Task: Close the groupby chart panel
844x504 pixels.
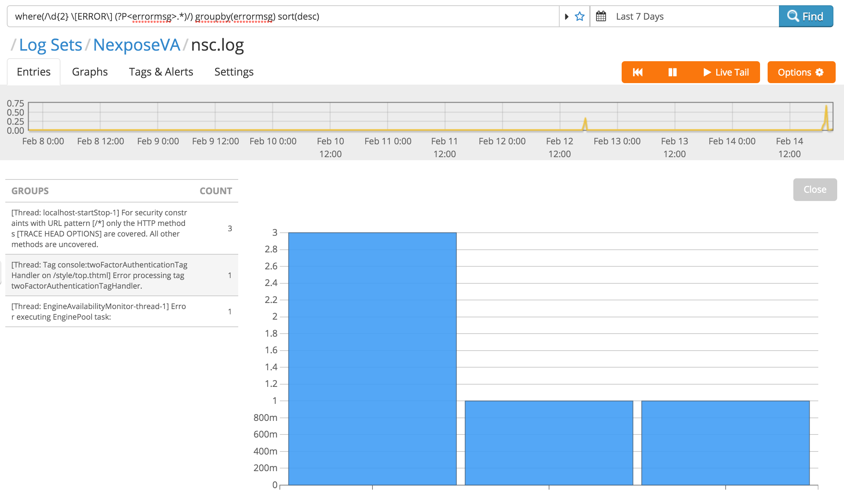Action: [x=815, y=190]
